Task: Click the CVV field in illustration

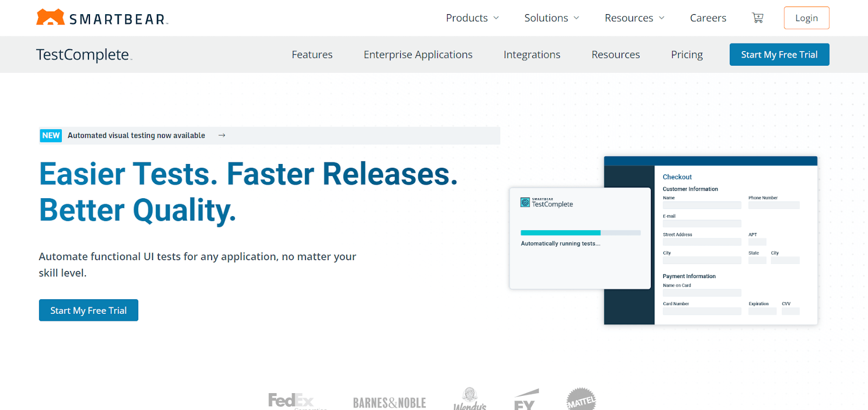Action: [x=790, y=311]
